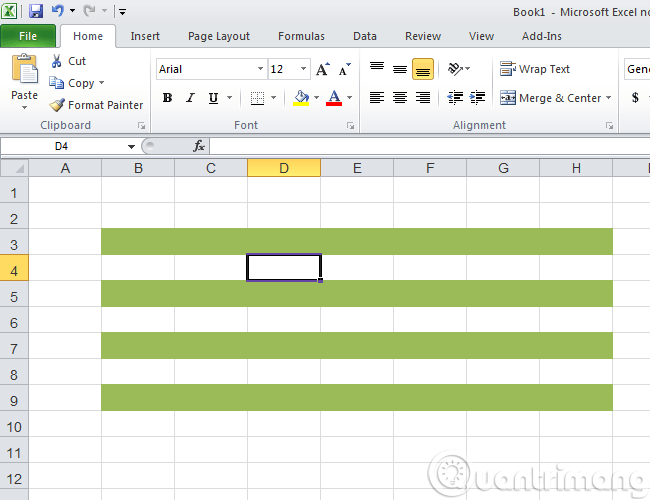Viewport: 650px width, 500px height.
Task: Click the Copy icon
Action: (56, 83)
